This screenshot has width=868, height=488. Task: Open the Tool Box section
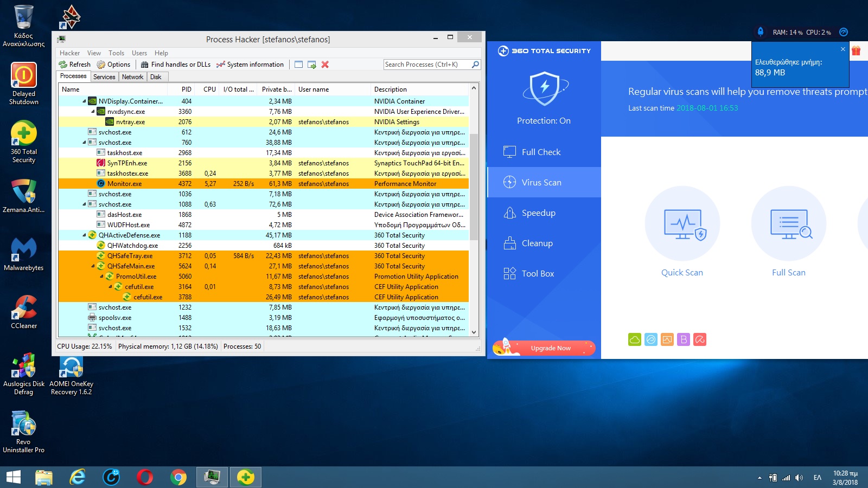pyautogui.click(x=538, y=274)
